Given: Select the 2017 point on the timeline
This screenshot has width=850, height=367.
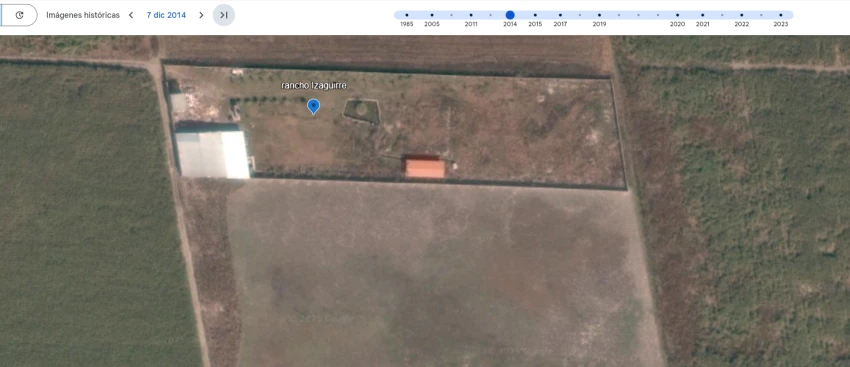Looking at the screenshot, I should (x=560, y=15).
